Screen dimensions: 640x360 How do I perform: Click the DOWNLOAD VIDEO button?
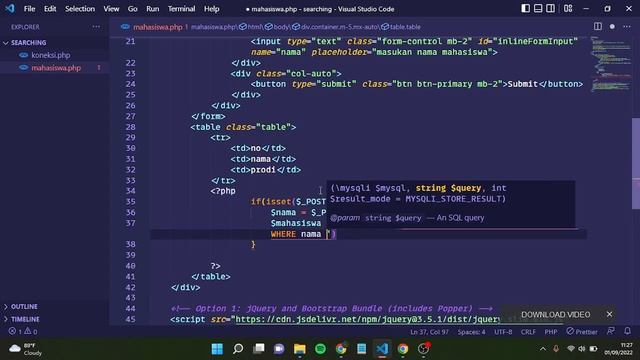coord(556,315)
